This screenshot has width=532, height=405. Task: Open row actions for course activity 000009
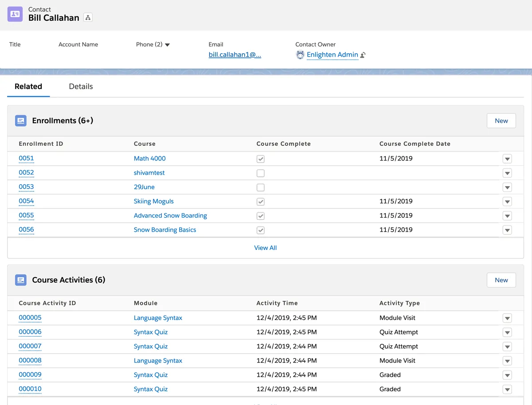pyautogui.click(x=507, y=375)
